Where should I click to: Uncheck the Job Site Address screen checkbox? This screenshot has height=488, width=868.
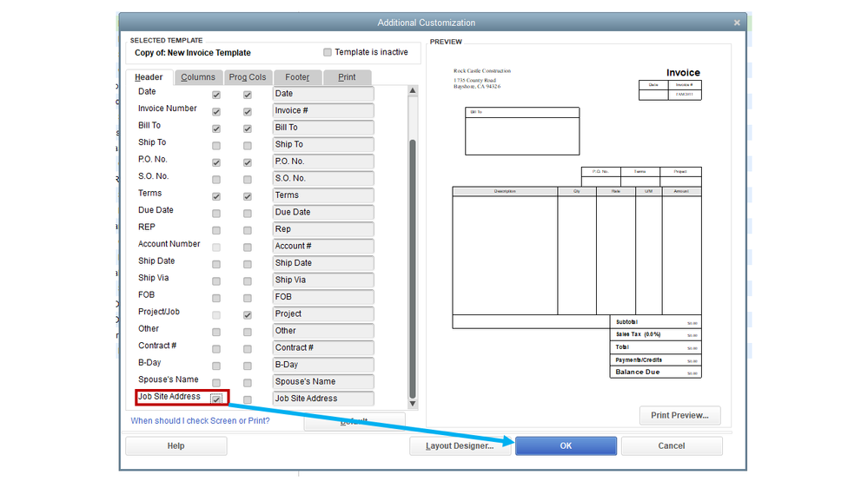tap(216, 399)
